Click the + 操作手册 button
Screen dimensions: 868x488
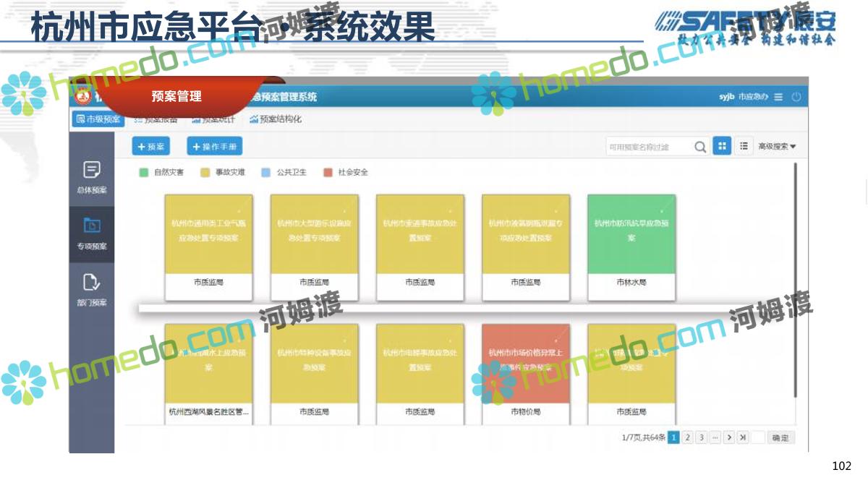click(x=214, y=147)
